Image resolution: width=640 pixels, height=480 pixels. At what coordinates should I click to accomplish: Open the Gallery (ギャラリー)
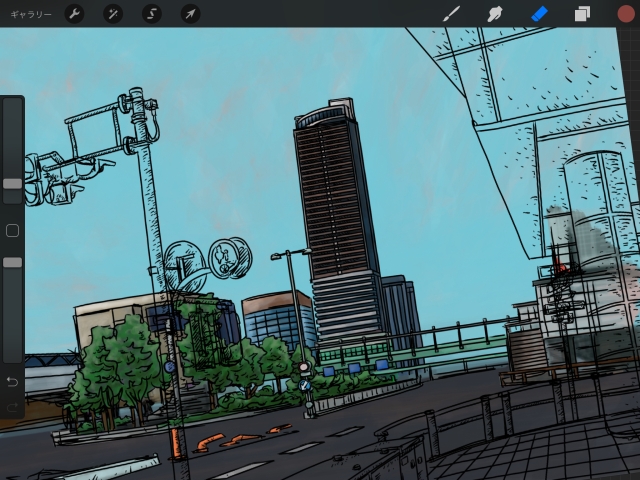click(x=30, y=14)
